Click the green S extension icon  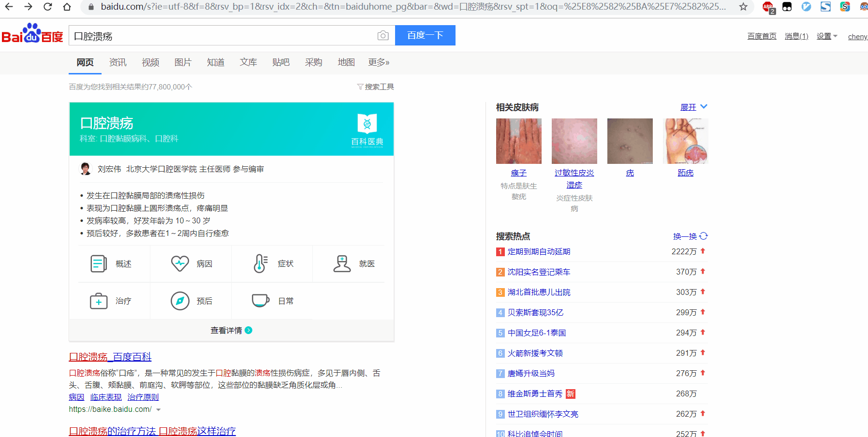click(x=845, y=6)
